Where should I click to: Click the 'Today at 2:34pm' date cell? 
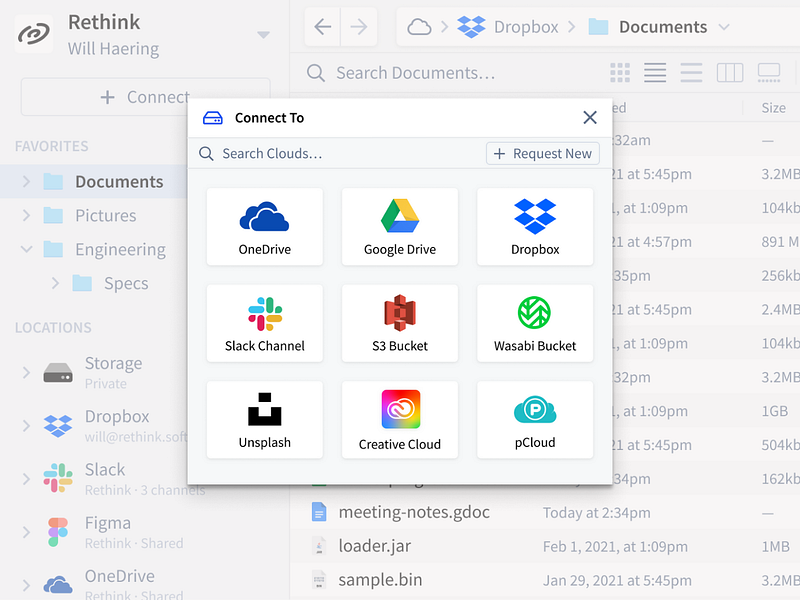click(596, 513)
